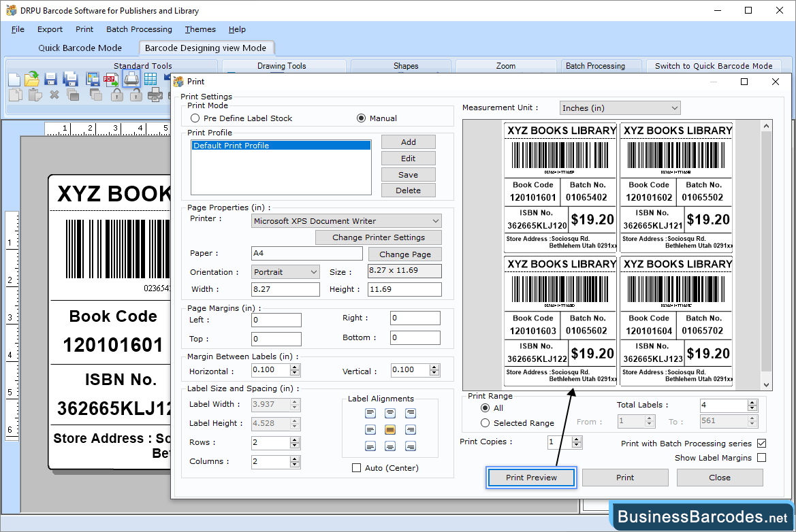The image size is (796, 532).
Task: Choose Selected Range option
Action: (x=485, y=423)
